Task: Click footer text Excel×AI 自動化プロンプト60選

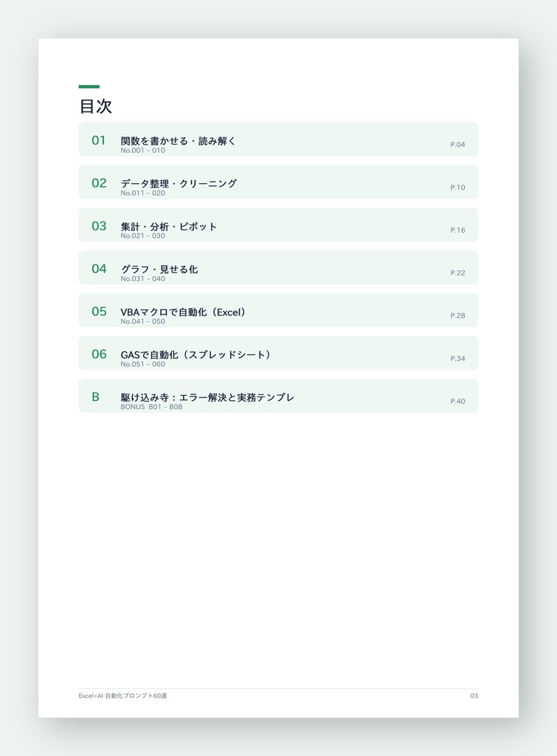Action: point(123,695)
